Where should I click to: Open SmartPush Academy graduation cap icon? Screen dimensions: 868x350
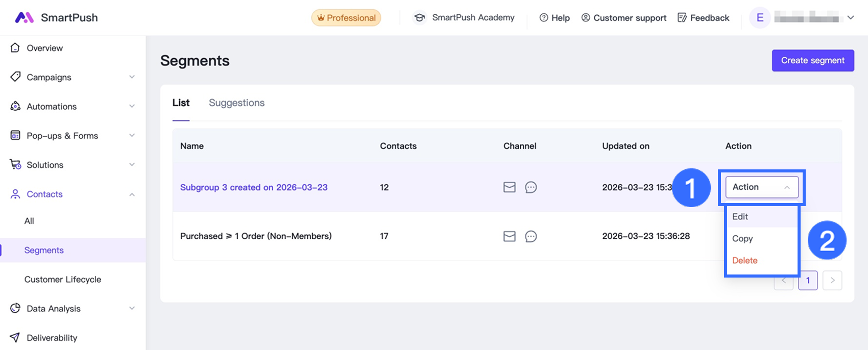(x=420, y=18)
